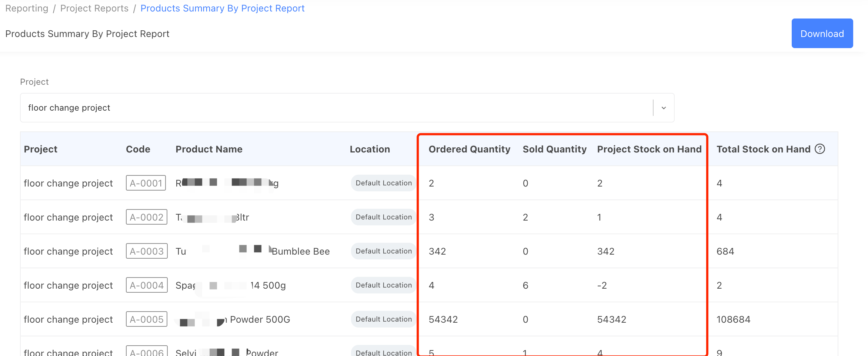Select product code A-0001 tag
The width and height of the screenshot is (868, 356).
coord(146,183)
